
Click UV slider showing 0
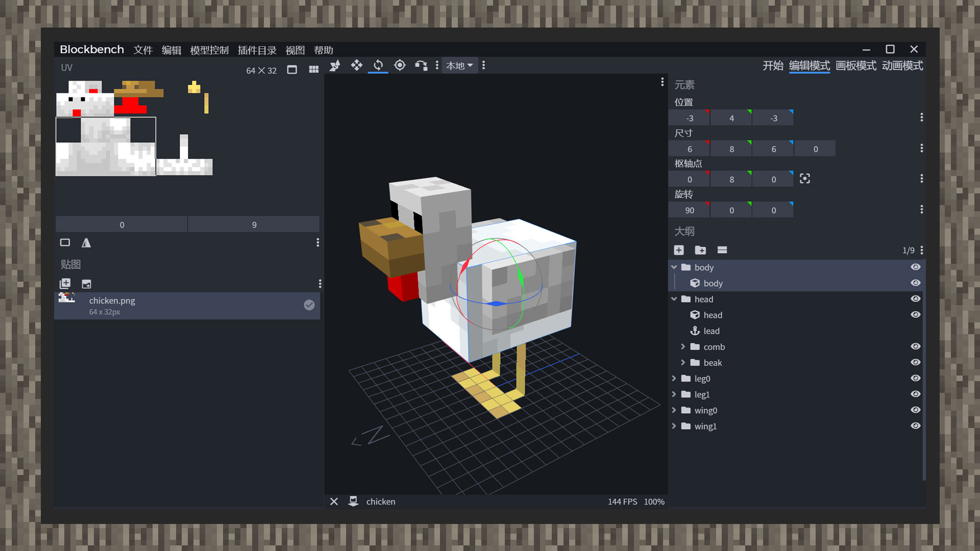(121, 224)
